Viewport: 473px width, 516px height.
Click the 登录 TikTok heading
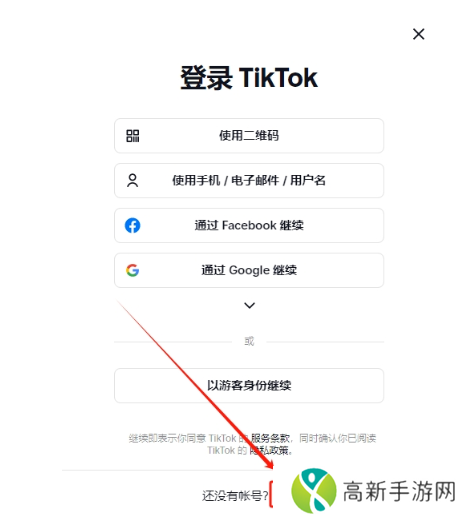249,78
